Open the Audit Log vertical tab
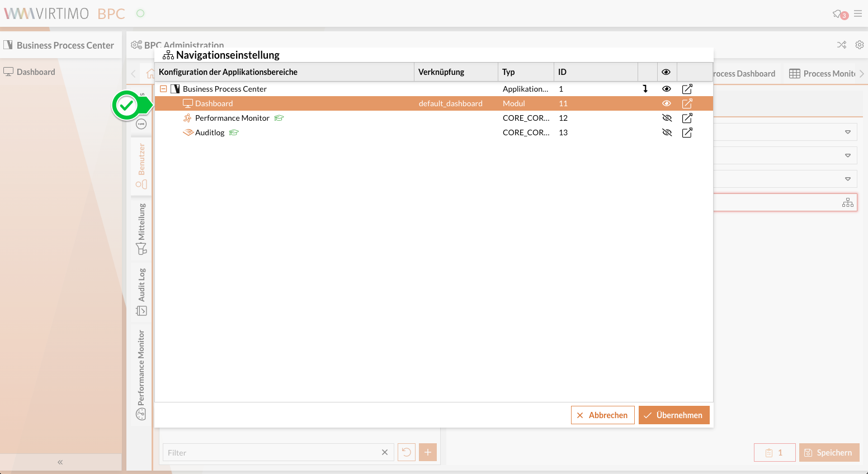The height and width of the screenshot is (474, 868). pos(141,292)
